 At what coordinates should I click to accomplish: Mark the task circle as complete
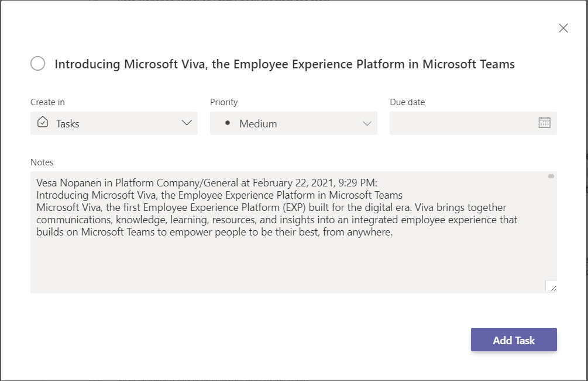click(38, 64)
